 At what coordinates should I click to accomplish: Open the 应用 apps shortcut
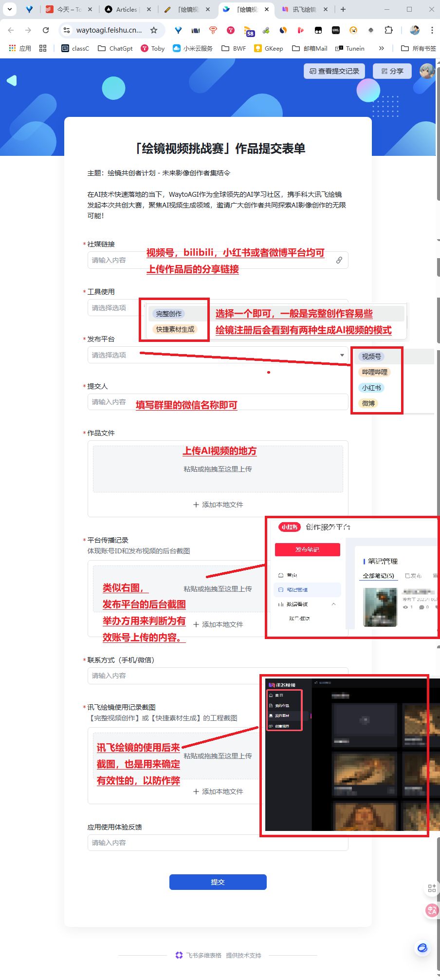(x=20, y=48)
